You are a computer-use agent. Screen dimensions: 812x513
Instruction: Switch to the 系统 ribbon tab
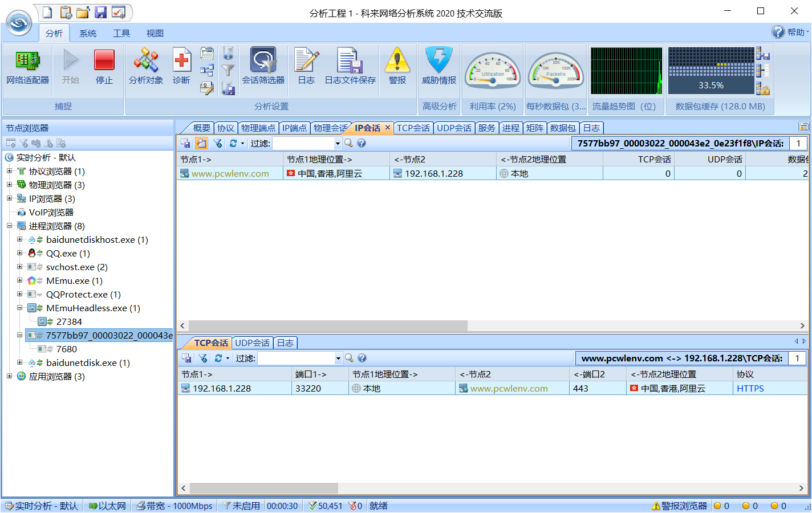88,34
